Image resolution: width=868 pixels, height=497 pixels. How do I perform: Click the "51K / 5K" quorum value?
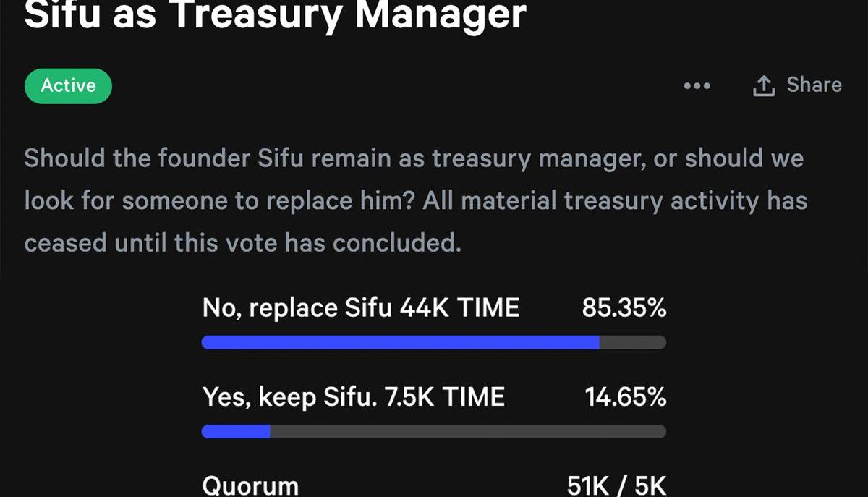(616, 485)
